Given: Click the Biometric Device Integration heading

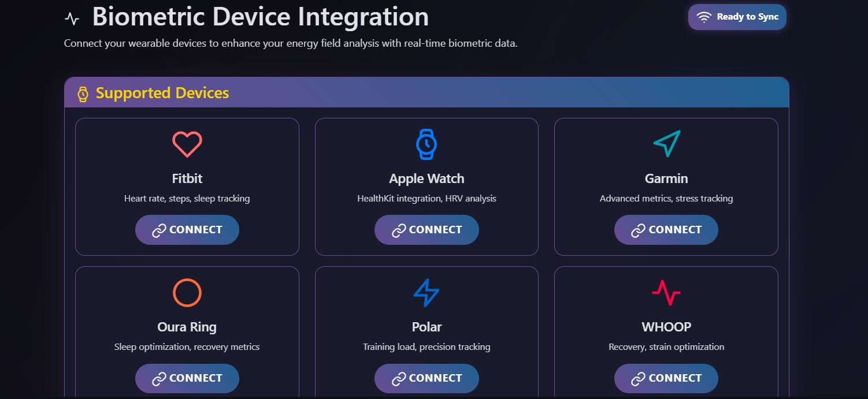Looking at the screenshot, I should point(261,17).
